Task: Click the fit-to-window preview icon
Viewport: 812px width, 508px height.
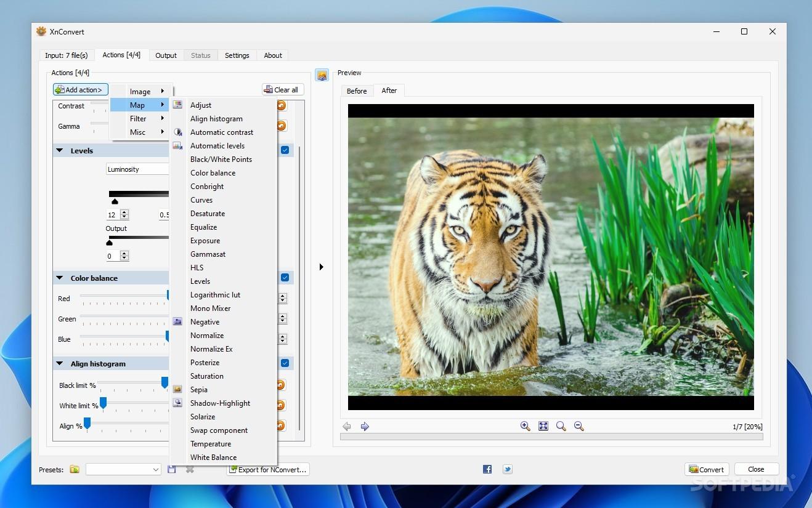Action: [543, 426]
